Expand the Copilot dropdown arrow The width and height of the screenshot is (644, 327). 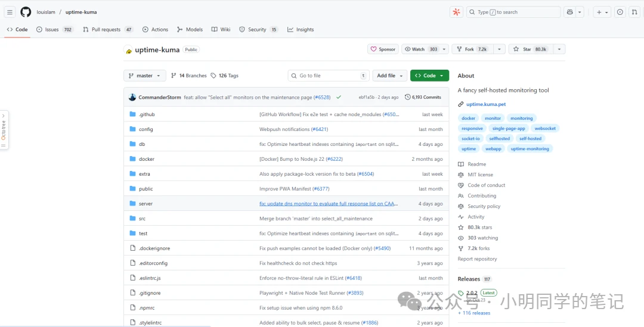click(x=580, y=12)
